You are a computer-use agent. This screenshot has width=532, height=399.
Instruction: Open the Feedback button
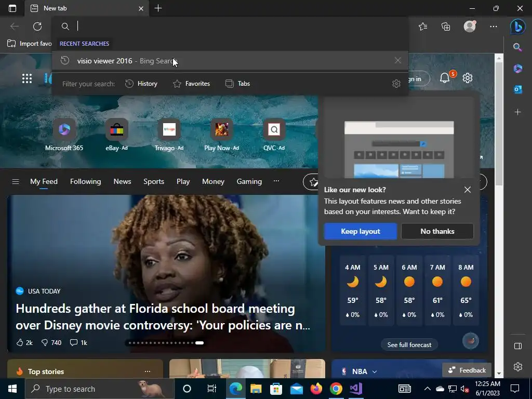(x=467, y=370)
